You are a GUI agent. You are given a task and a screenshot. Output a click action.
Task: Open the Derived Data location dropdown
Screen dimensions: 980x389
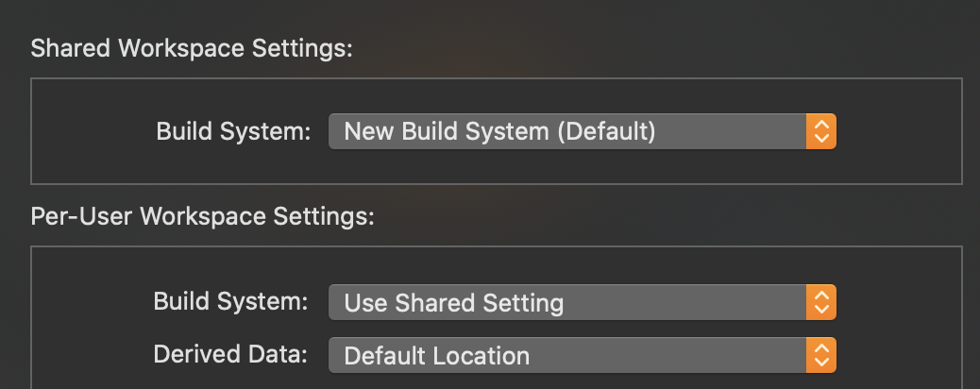pos(566,356)
